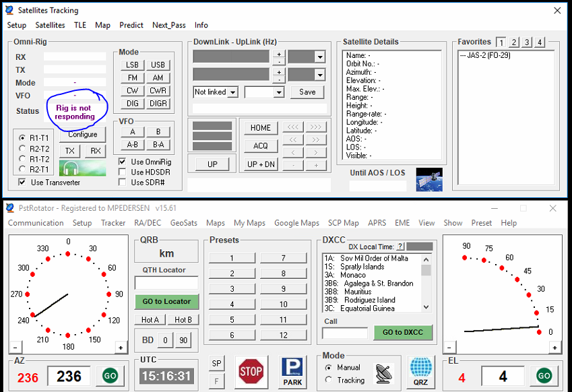Image resolution: width=572 pixels, height=392 pixels.
Task: Click the PARK antenna icon
Action: coord(292,372)
